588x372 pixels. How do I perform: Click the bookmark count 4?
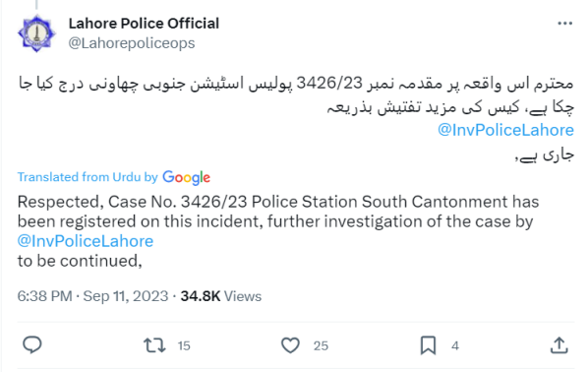pyautogui.click(x=455, y=345)
